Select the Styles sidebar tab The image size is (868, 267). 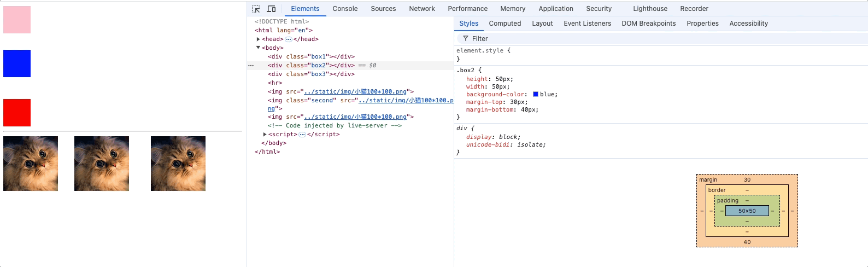point(468,24)
